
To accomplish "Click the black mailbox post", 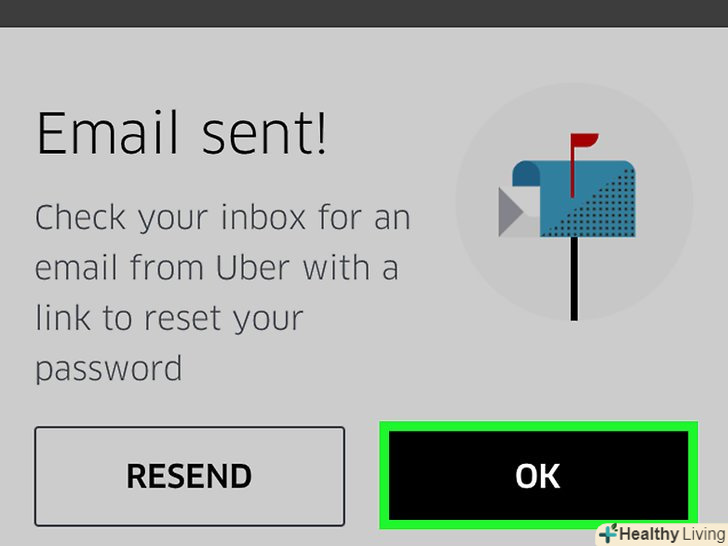I will tap(574, 279).
